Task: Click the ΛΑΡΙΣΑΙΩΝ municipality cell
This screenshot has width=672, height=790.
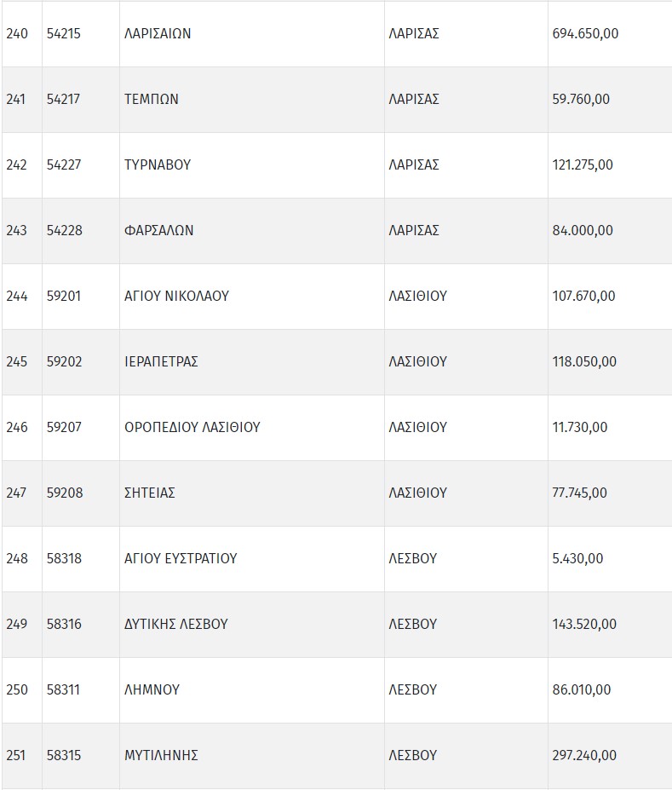Action: coord(158,34)
